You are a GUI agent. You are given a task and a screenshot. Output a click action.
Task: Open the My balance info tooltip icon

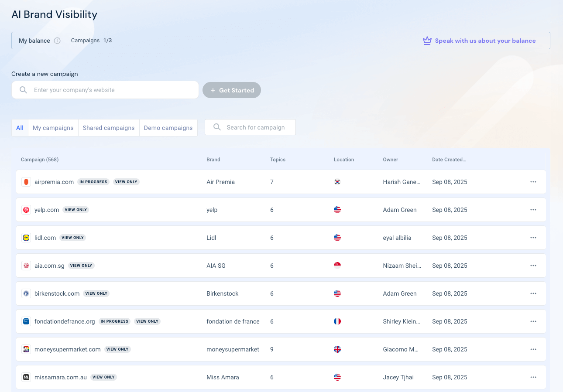pos(57,40)
